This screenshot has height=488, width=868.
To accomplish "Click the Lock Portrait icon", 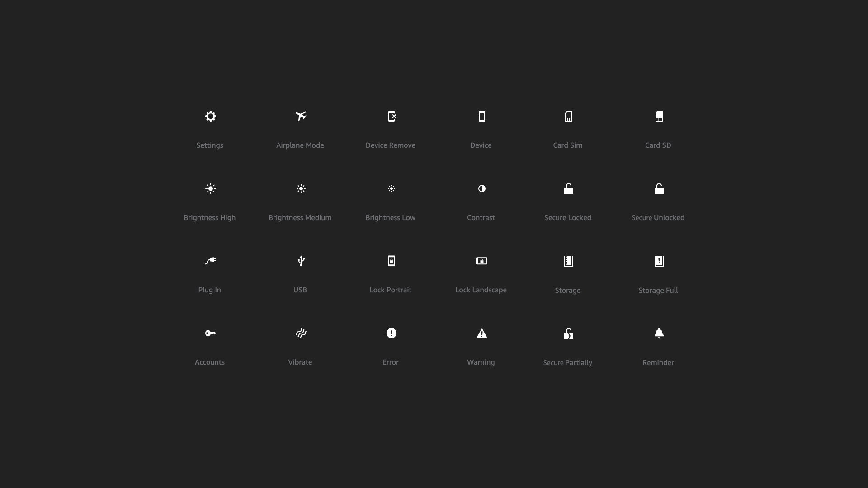I will pyautogui.click(x=392, y=261).
